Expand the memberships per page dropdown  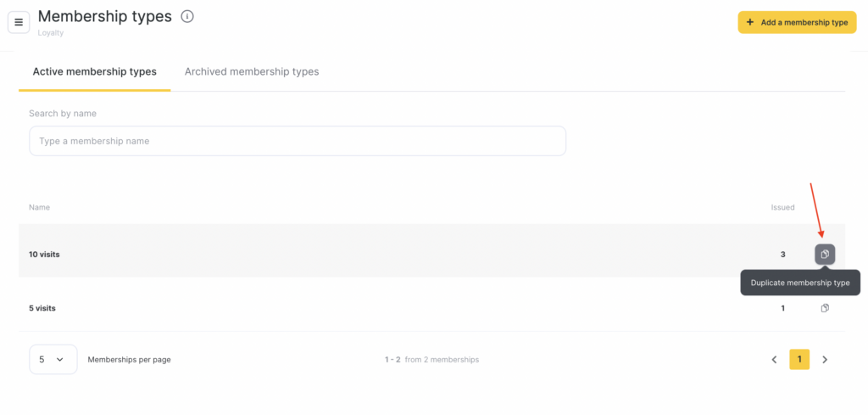click(53, 360)
